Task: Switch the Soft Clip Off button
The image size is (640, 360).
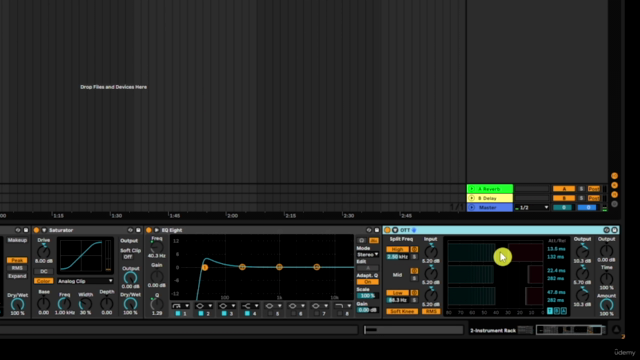Action: (x=128, y=257)
